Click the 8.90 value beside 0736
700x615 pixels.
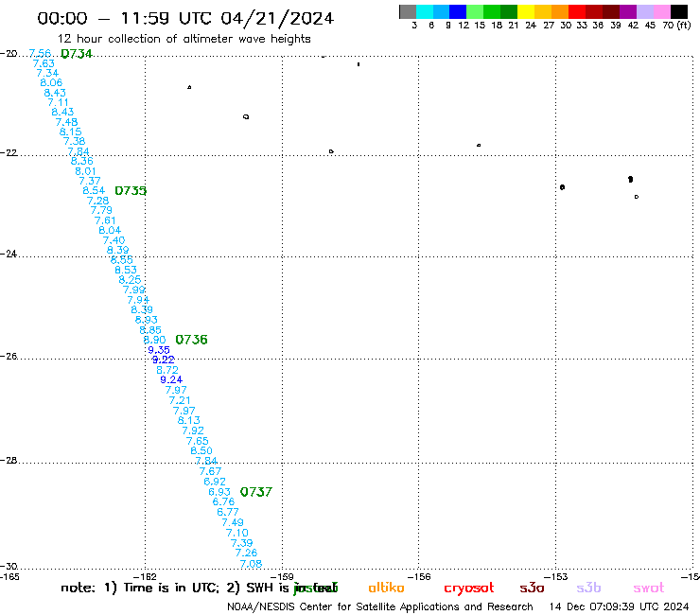[x=154, y=340]
